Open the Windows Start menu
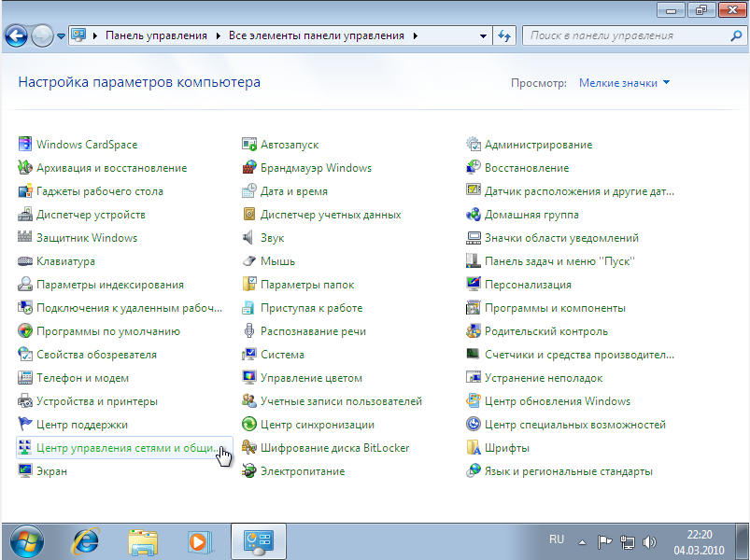The width and height of the screenshot is (750, 560). (27, 541)
